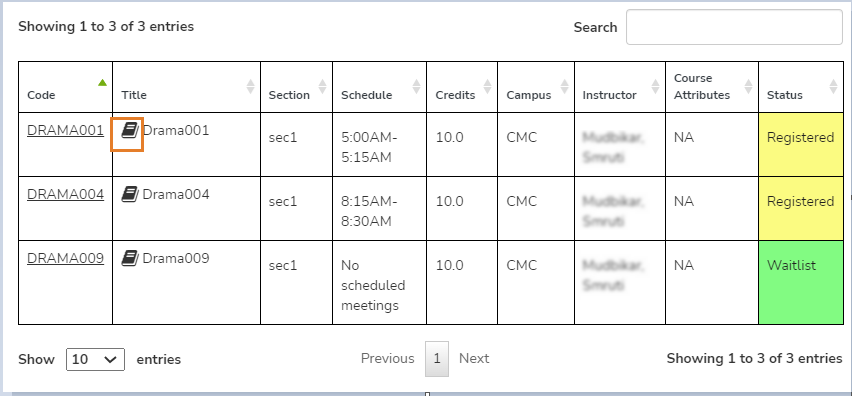Click into the Search input field
The width and height of the screenshot is (852, 396).
pos(734,27)
